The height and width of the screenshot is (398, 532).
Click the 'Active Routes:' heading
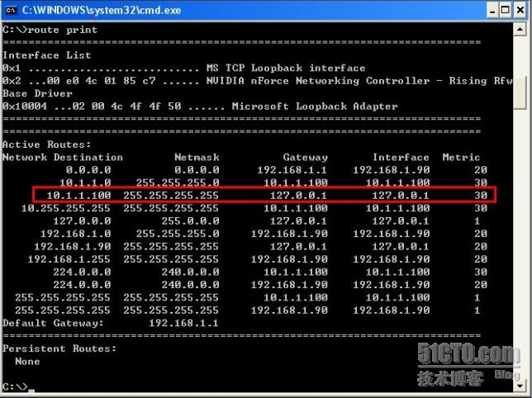47,145
